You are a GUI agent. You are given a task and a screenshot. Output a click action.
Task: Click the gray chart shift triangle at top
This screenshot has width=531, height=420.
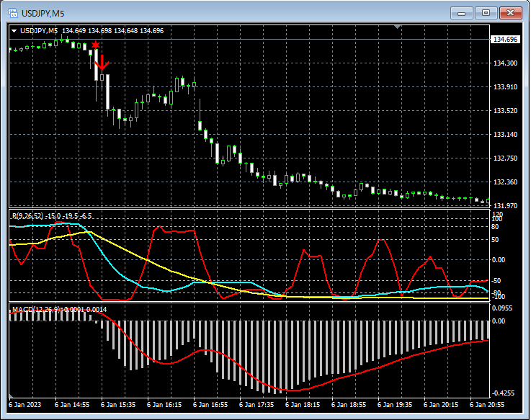[x=396, y=27]
